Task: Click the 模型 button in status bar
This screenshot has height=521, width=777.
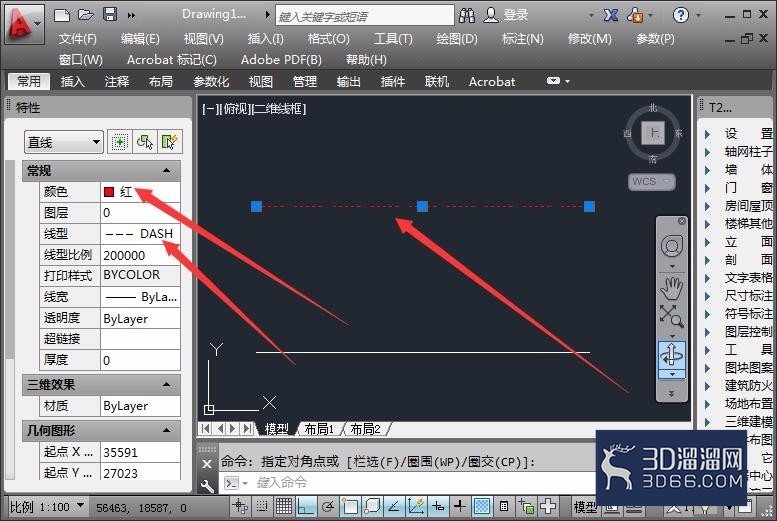Action: point(585,507)
